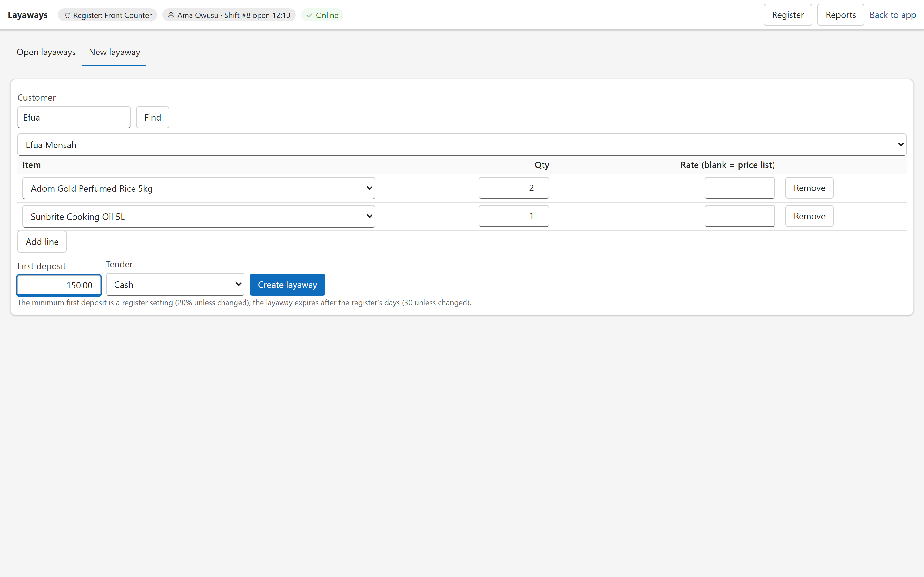This screenshot has width=924, height=577.
Task: Click the Qty field for rice line
Action: coord(514,188)
